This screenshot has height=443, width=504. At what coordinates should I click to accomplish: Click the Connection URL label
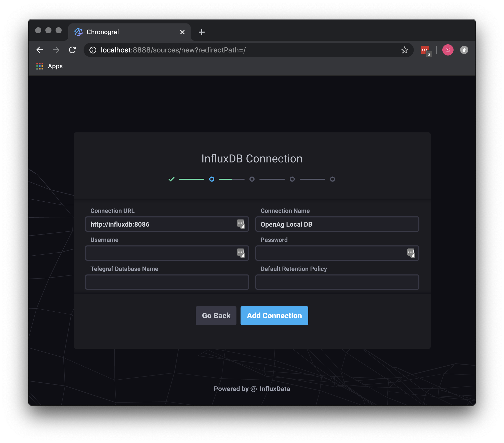click(112, 211)
